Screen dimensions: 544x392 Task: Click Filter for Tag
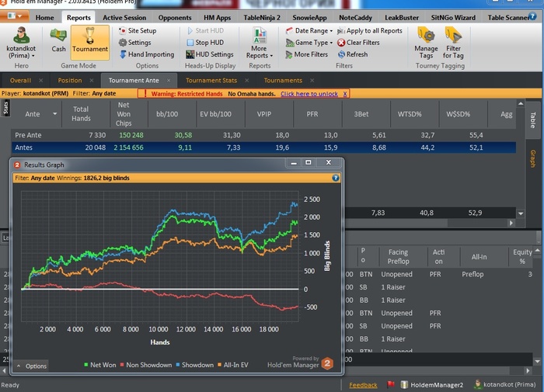pos(453,43)
